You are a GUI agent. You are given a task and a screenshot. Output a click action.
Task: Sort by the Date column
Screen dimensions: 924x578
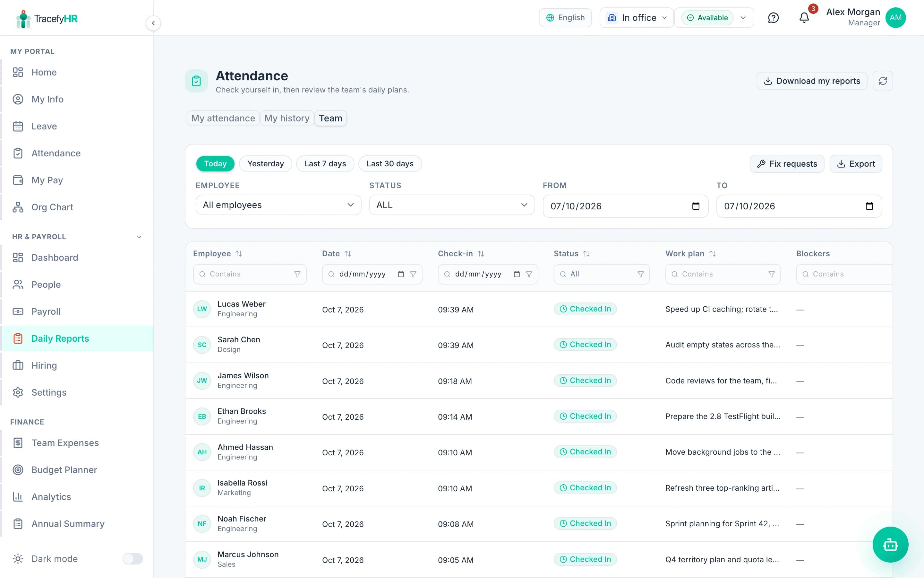pyautogui.click(x=347, y=254)
